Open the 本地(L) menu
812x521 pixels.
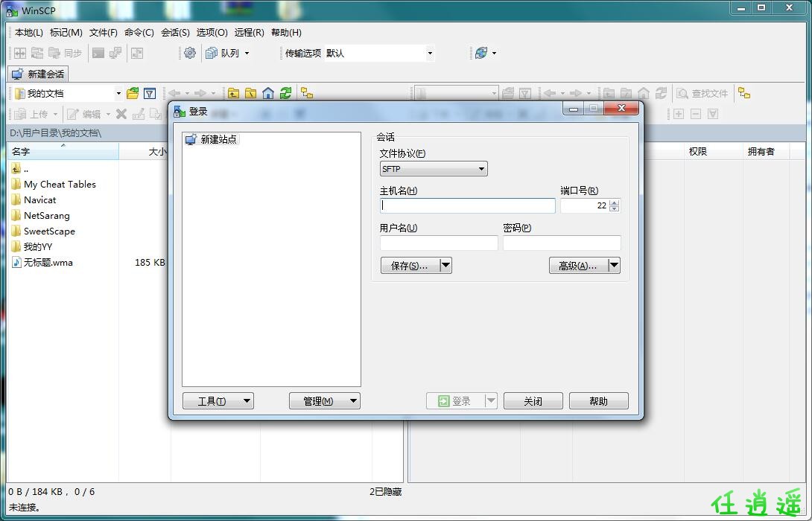[28, 33]
